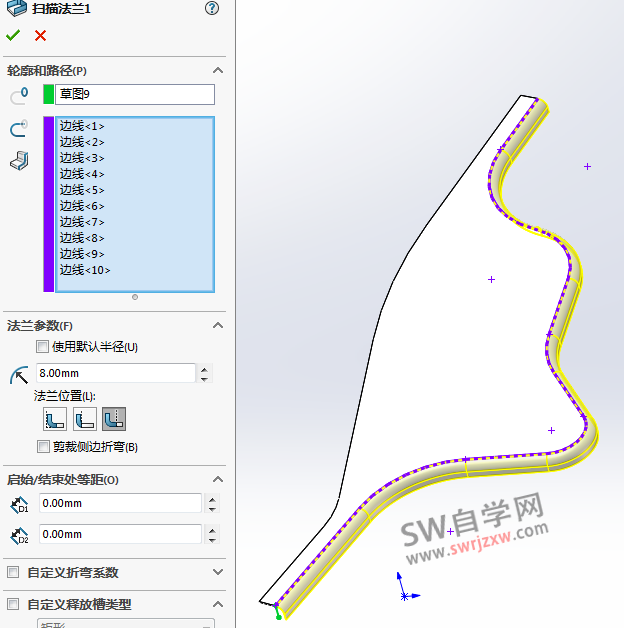Click the path selection icon beside edge list
Image resolution: width=624 pixels, height=628 pixels.
click(18, 129)
